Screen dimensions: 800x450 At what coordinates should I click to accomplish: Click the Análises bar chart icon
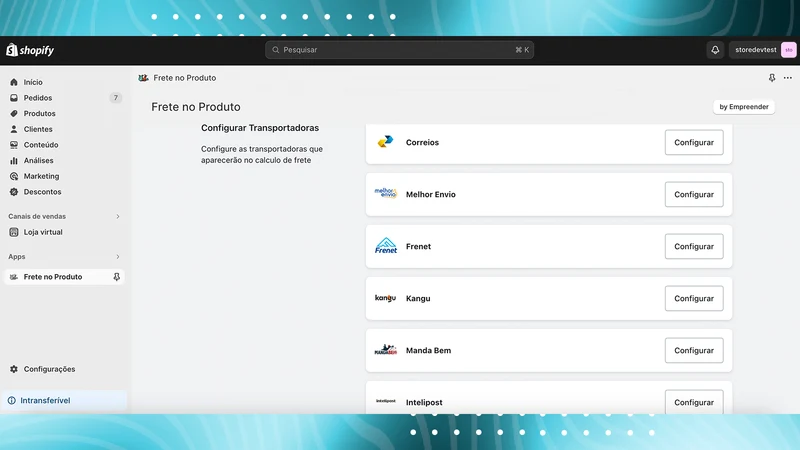coord(14,160)
